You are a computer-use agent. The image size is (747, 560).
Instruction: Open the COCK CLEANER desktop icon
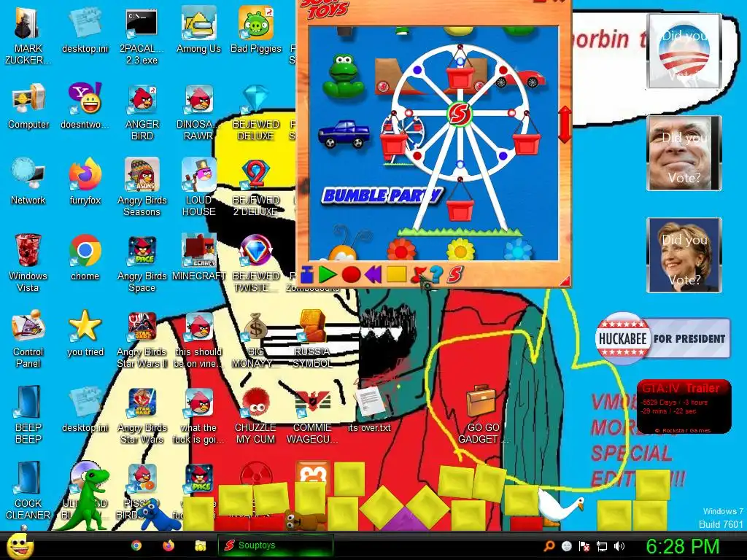click(x=28, y=490)
